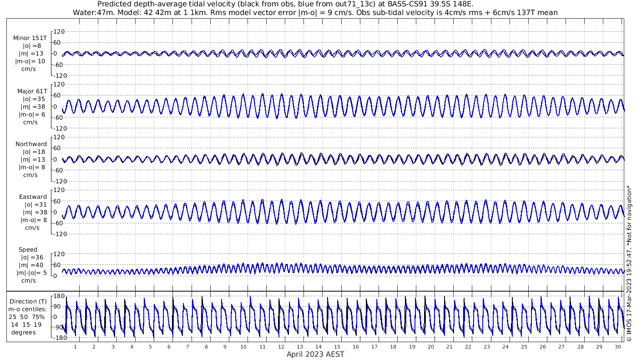Click the 'm-o centiles:' text
Viewport: 637px width, 364px height.
[27, 309]
